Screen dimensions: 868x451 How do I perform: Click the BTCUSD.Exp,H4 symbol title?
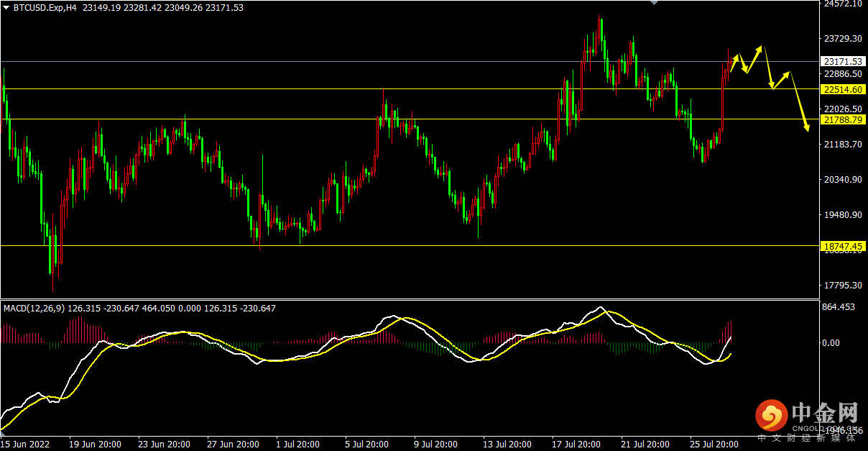(45, 8)
